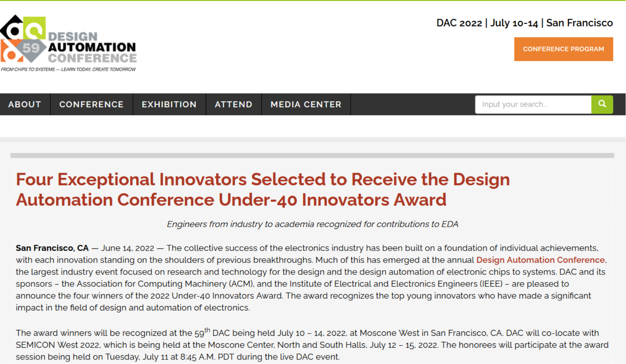Click the Design Automation Conference logo text
This screenshot has width=626, height=364.
click(x=92, y=47)
